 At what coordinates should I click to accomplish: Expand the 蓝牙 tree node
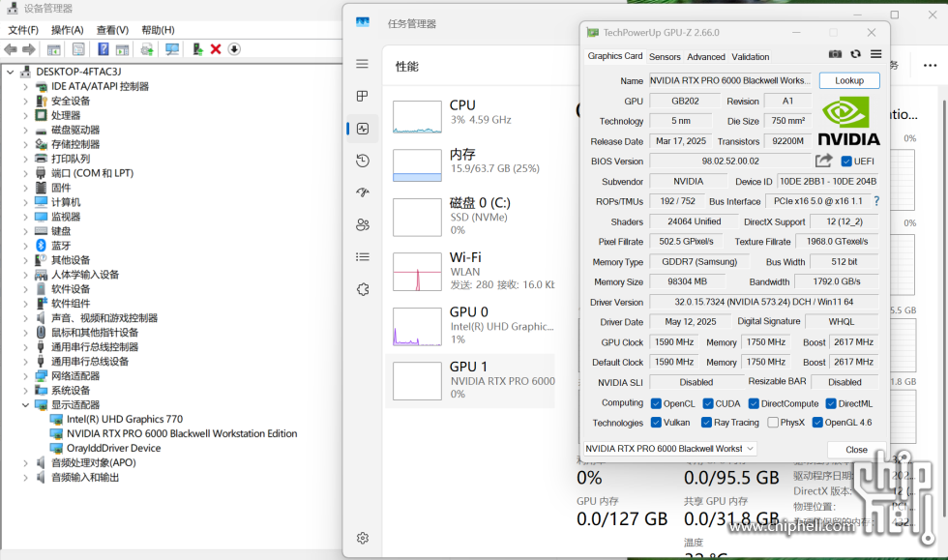25,246
